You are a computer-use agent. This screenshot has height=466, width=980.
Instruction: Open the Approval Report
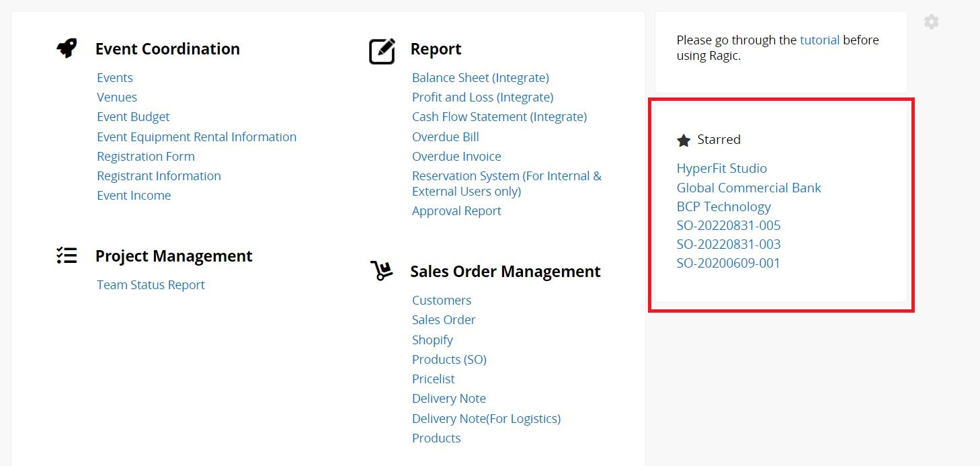click(456, 211)
